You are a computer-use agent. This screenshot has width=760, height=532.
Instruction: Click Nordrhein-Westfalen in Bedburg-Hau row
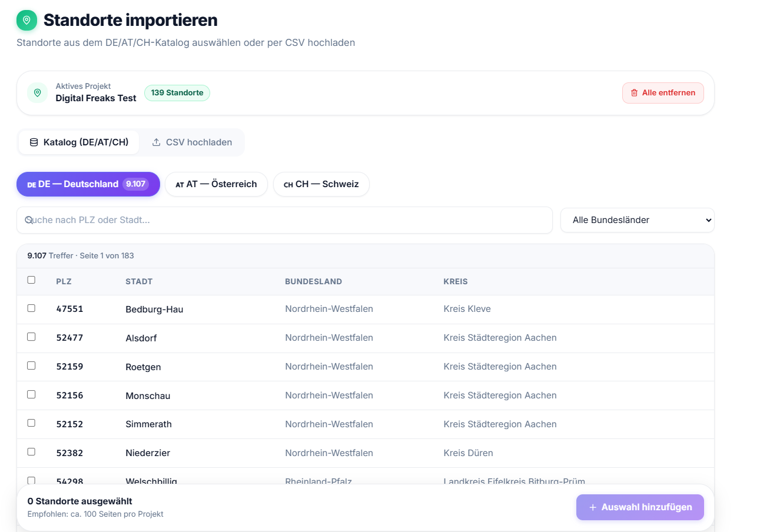[329, 309]
